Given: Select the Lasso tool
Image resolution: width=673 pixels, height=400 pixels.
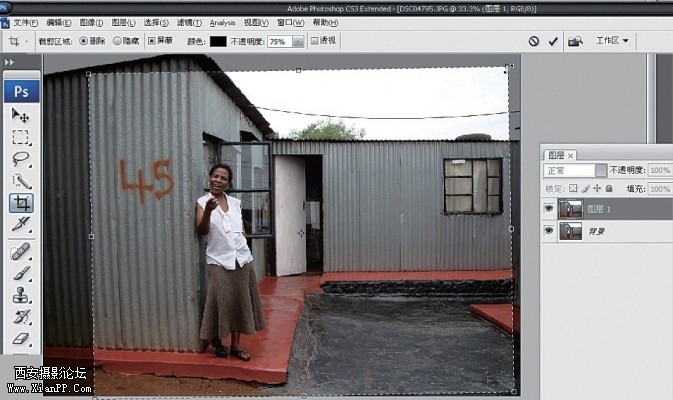Looking at the screenshot, I should (x=20, y=159).
